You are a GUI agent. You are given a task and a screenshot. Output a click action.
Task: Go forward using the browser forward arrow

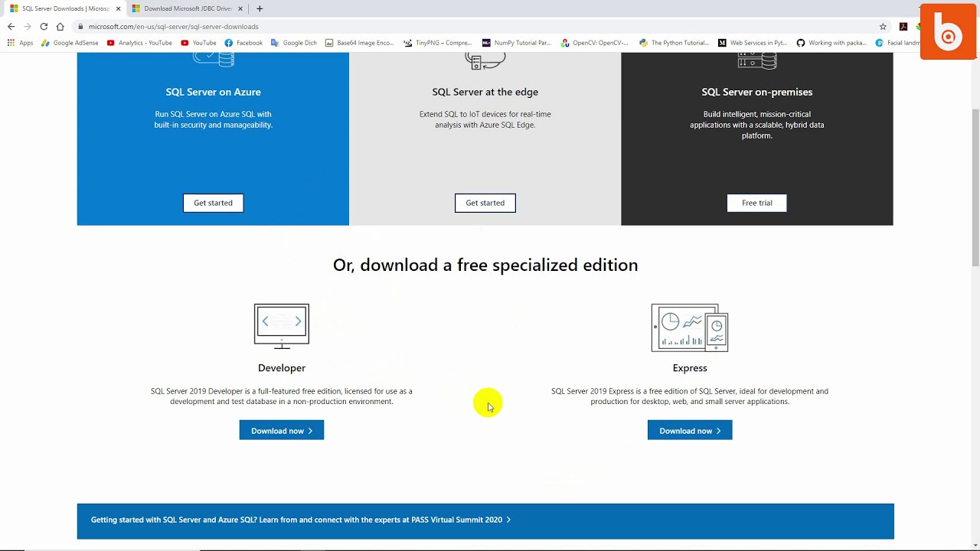(x=28, y=26)
